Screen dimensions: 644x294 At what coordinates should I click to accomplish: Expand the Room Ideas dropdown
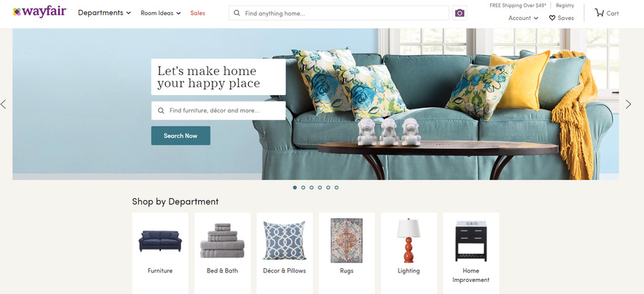coord(160,13)
